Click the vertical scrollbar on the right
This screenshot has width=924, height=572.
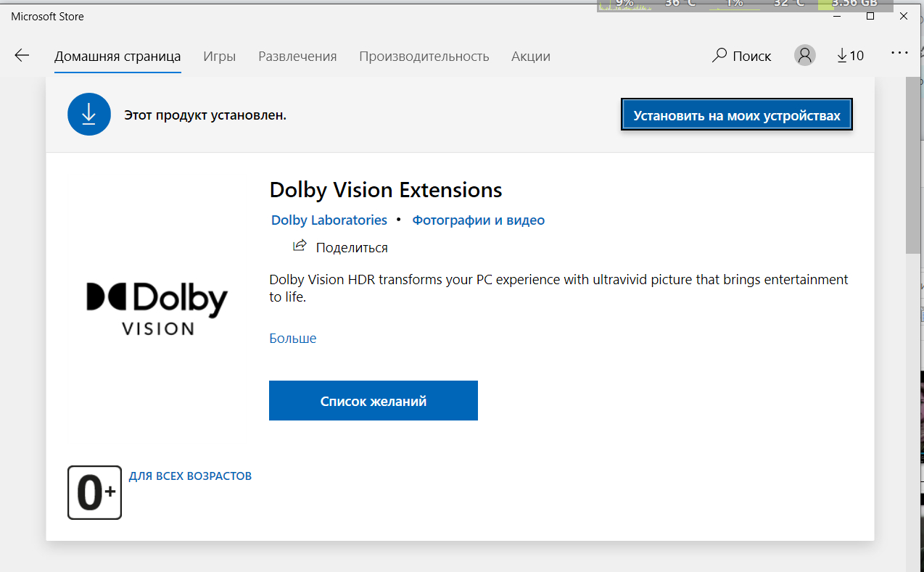pos(913,165)
